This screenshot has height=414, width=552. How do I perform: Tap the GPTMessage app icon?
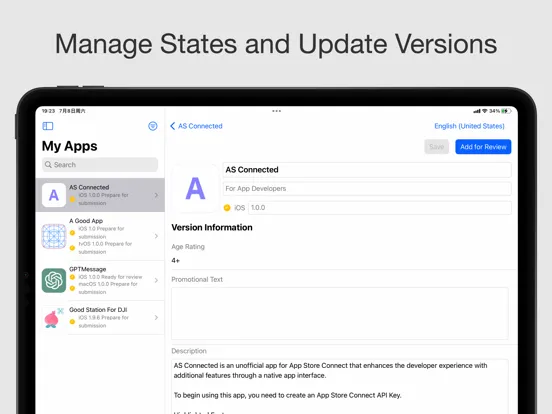coord(54,281)
